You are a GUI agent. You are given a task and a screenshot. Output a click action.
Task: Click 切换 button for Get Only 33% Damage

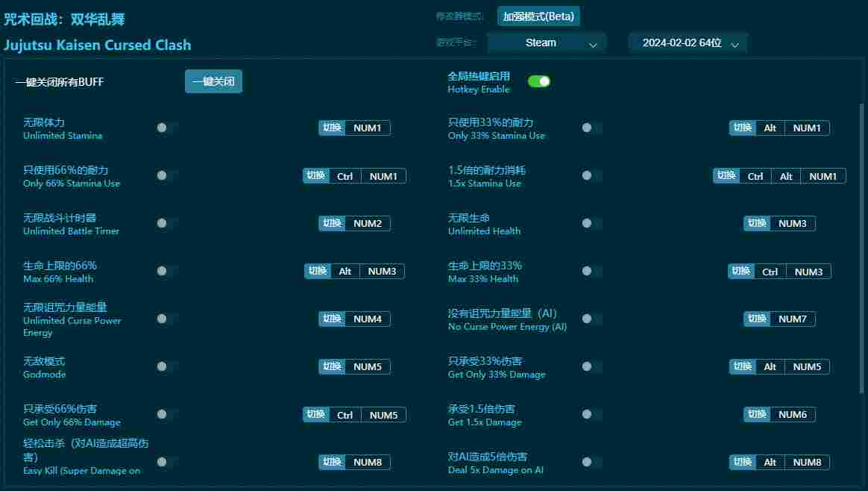[742, 366]
